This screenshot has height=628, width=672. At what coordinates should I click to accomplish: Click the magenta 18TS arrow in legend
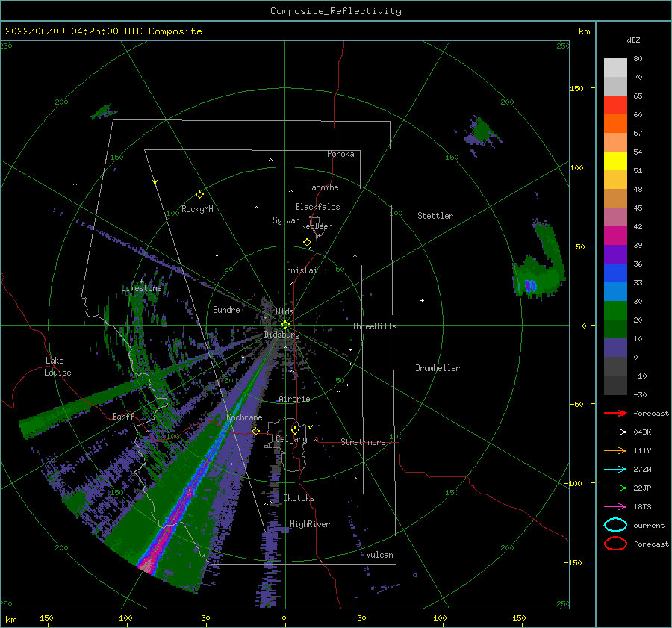[x=615, y=507]
